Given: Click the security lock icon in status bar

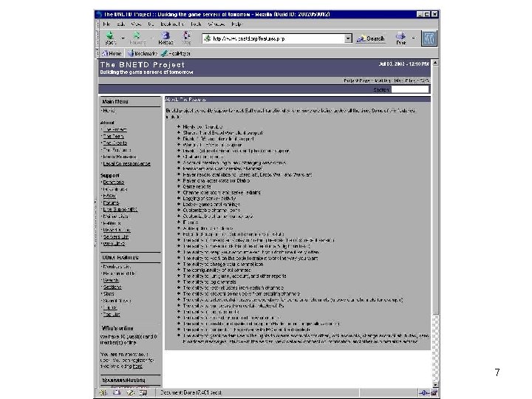Looking at the screenshot, I should 434,393.
